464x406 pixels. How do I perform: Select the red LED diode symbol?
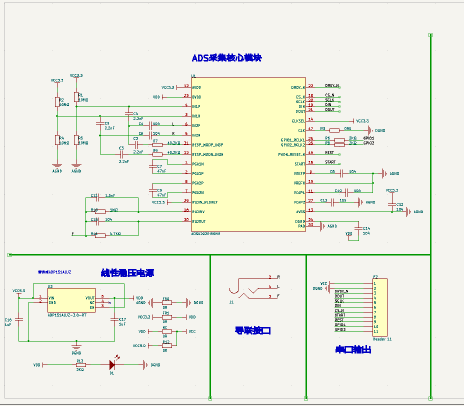(112, 365)
